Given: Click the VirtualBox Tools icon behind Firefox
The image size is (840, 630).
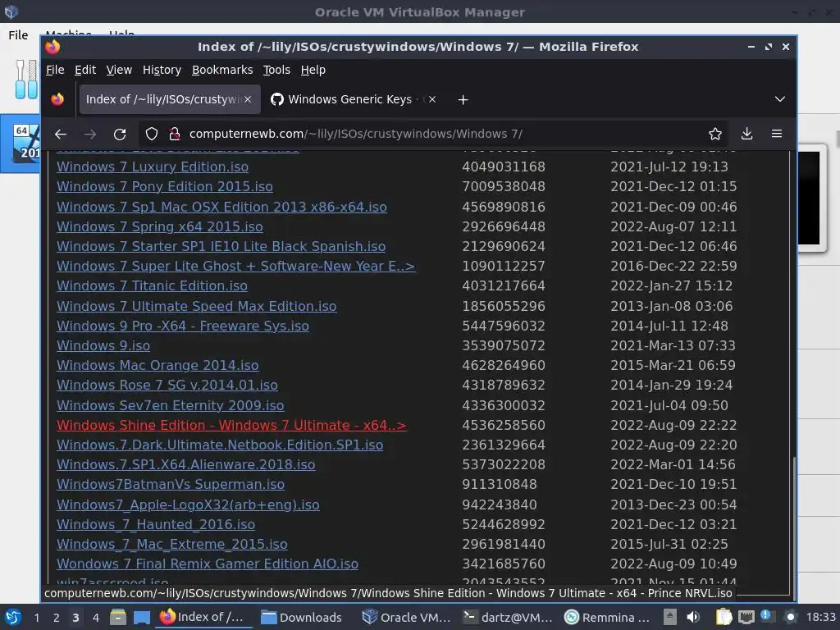Looking at the screenshot, I should pyautogui.click(x=25, y=80).
